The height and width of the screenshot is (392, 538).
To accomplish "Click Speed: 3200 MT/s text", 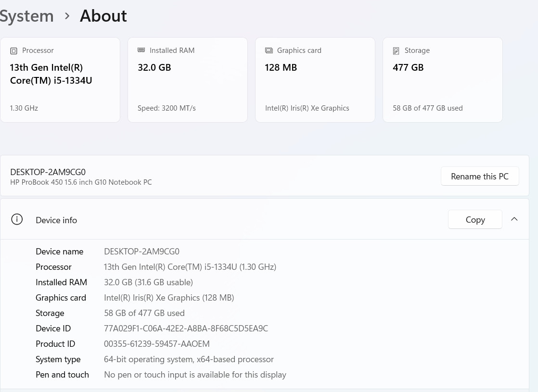I will click(x=167, y=108).
